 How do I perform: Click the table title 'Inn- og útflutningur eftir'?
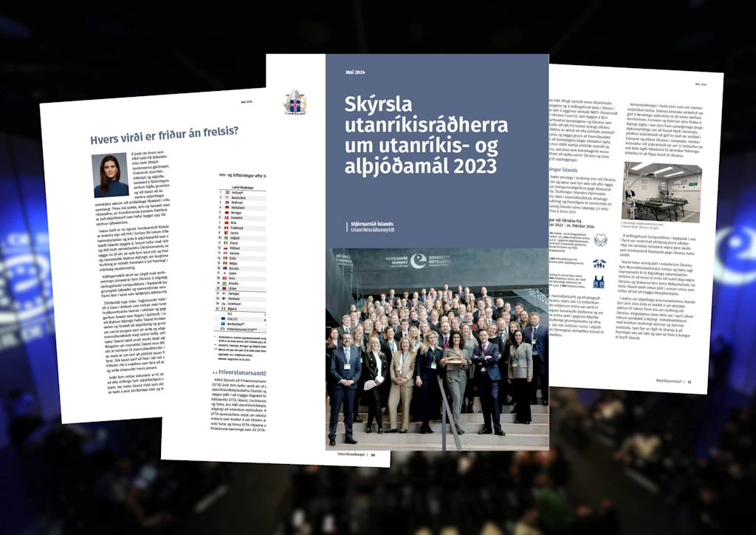pos(242,176)
